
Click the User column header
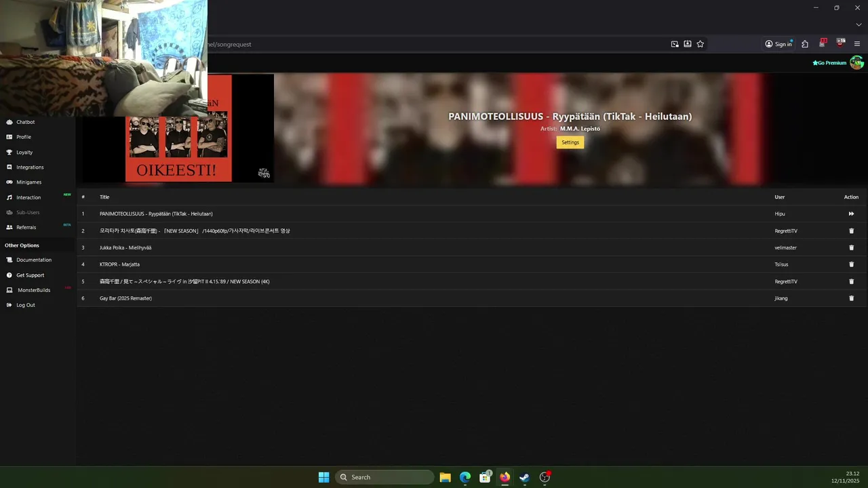tap(780, 197)
